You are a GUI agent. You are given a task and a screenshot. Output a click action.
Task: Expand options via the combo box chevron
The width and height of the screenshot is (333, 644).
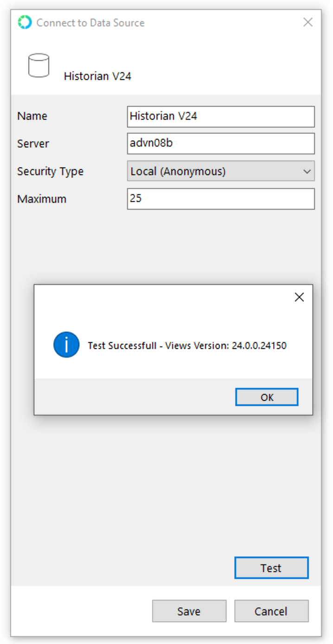(x=307, y=171)
